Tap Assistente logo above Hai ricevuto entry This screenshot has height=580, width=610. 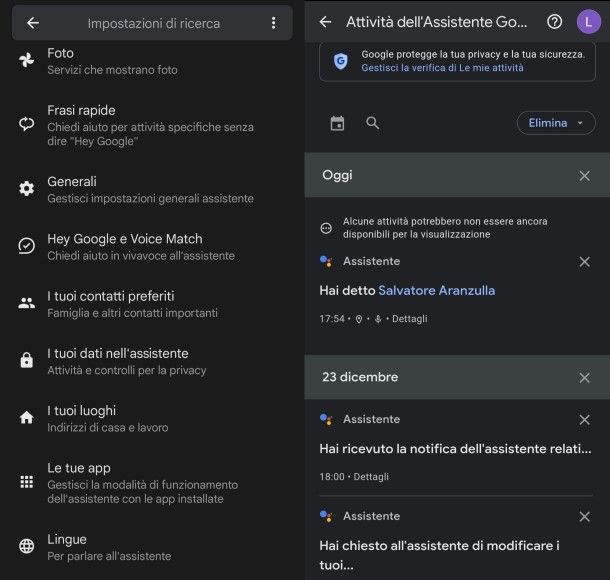point(326,419)
